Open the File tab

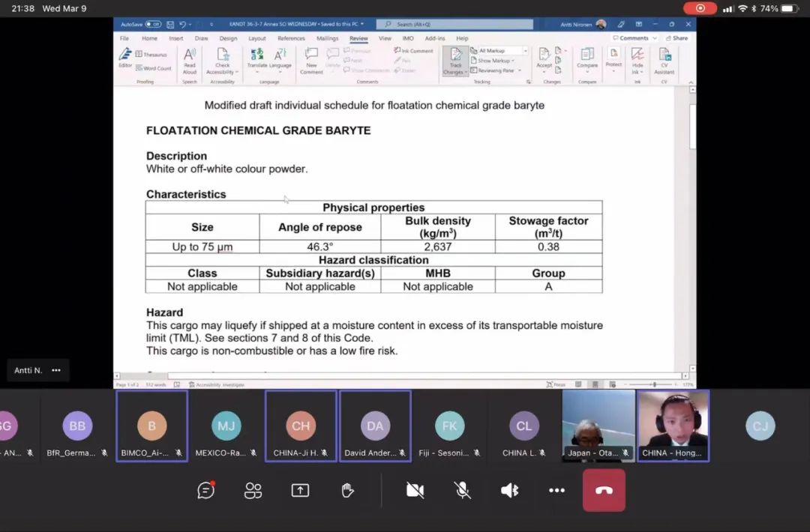coord(124,38)
